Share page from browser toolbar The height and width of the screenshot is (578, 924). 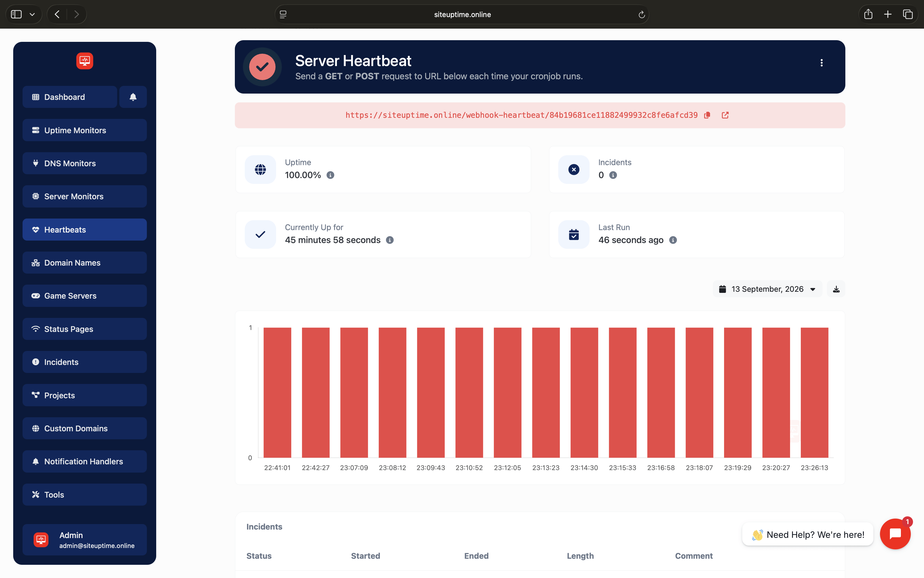coord(868,15)
